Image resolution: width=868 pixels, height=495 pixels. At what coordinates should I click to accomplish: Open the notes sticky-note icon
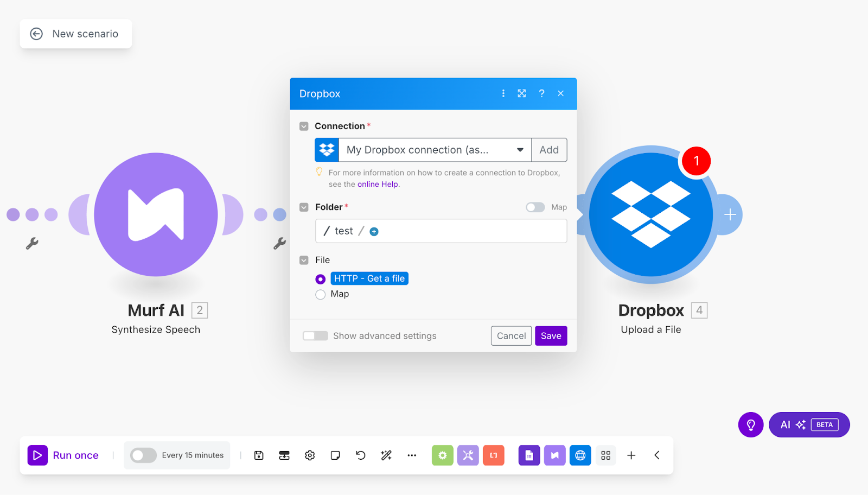pos(335,455)
